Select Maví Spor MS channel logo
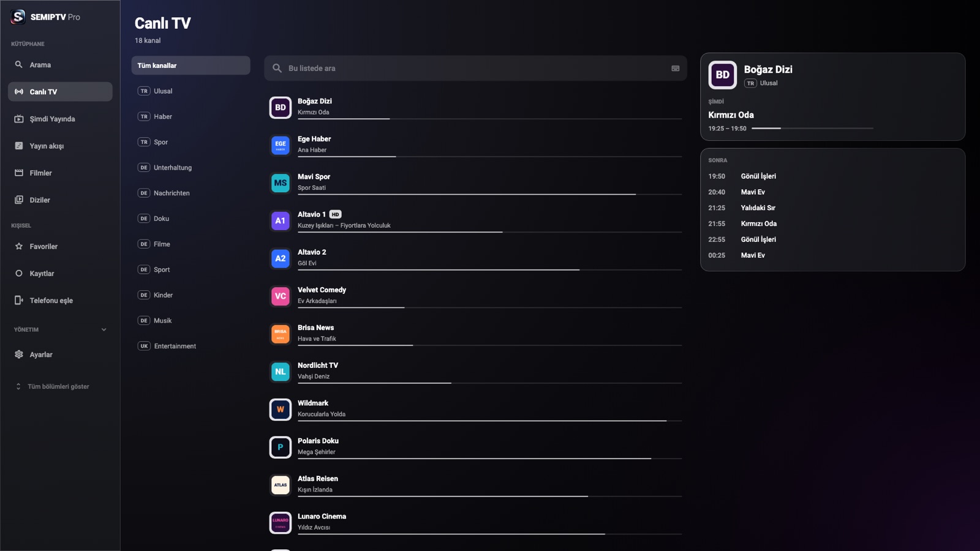The width and height of the screenshot is (980, 551). [281, 183]
